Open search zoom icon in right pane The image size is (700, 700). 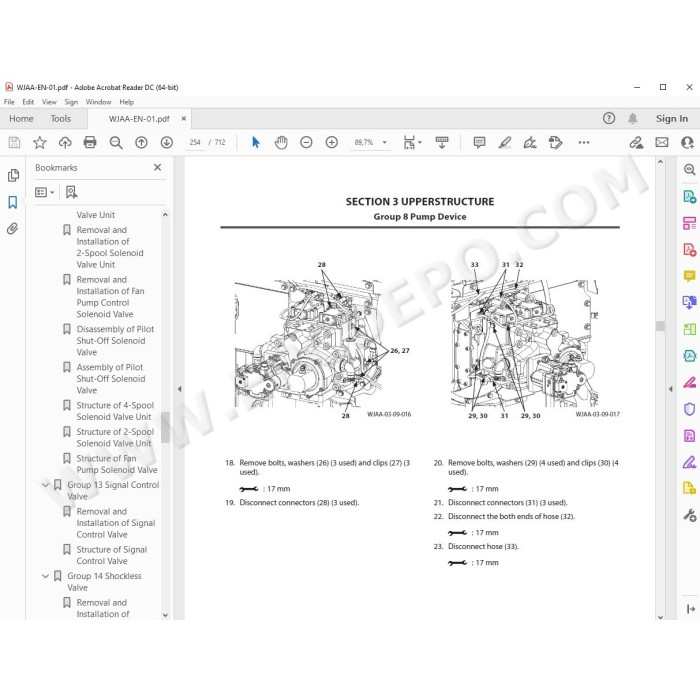coord(689,170)
